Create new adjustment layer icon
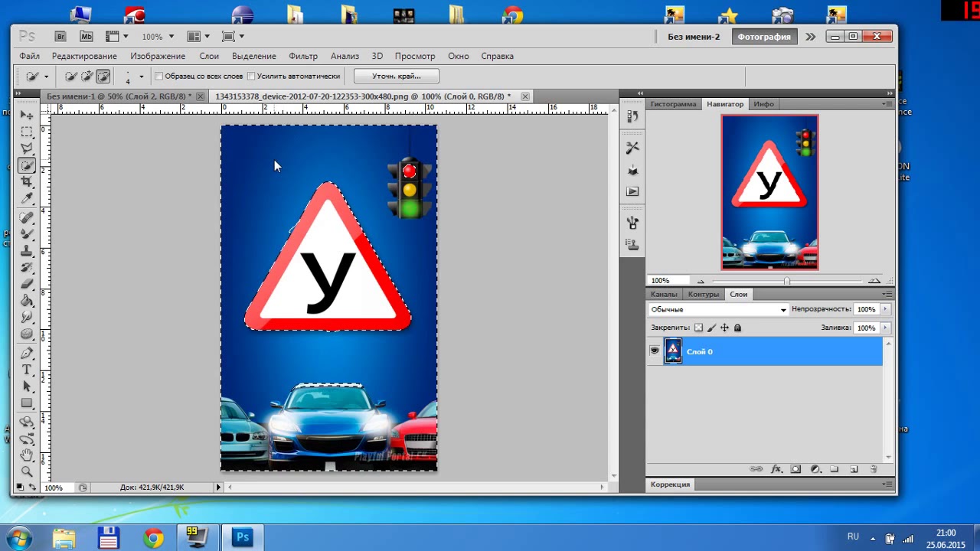This screenshot has width=980, height=551. (x=815, y=469)
